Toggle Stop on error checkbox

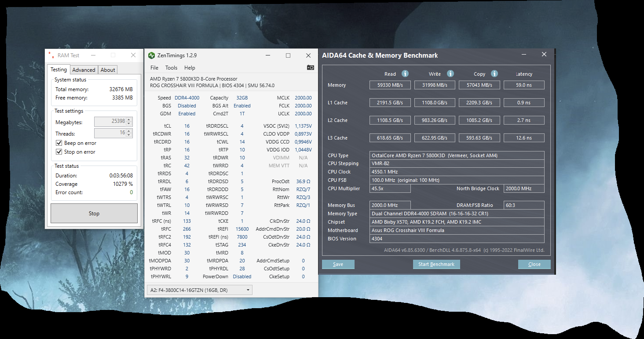[59, 152]
